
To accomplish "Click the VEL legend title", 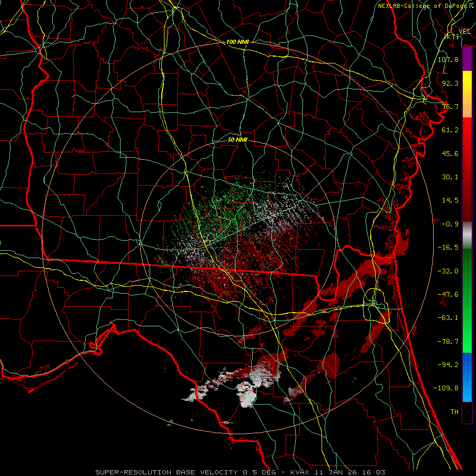I will [x=464, y=32].
